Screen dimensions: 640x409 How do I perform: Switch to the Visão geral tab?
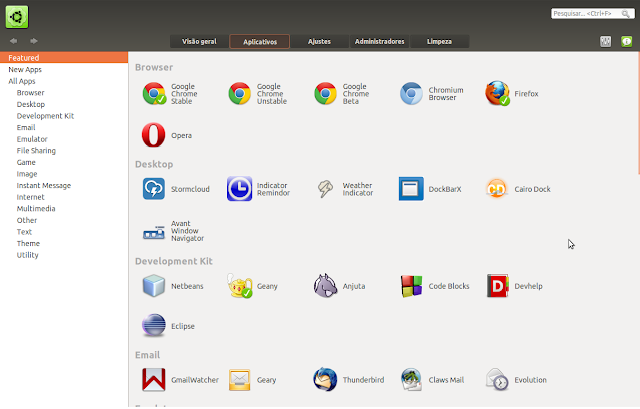coord(199,42)
